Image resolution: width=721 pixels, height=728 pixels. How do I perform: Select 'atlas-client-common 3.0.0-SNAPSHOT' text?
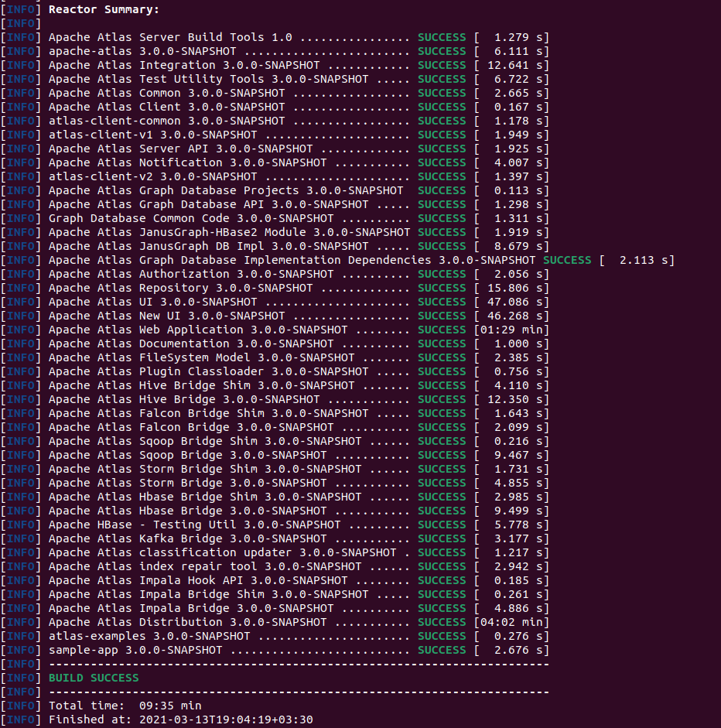pyautogui.click(x=166, y=121)
